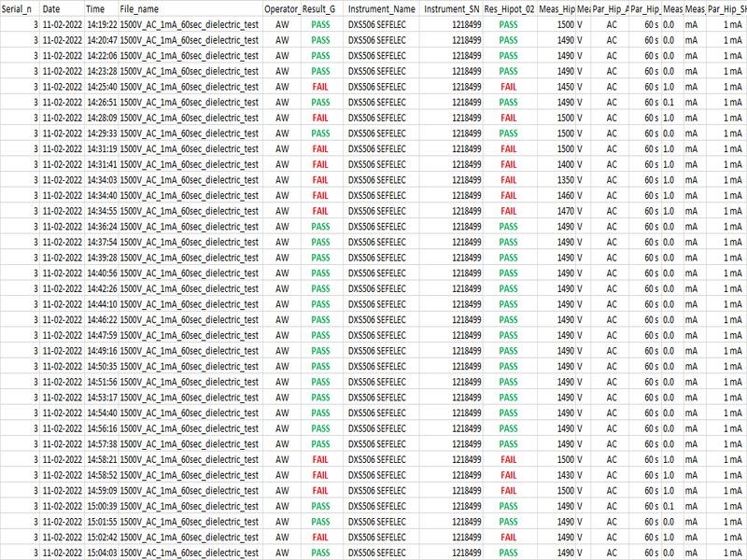Click Result_G PASS in the 14:20:47 row

point(320,40)
